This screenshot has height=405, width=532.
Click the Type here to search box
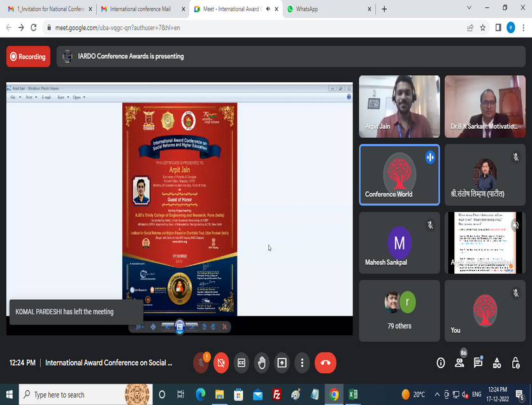coord(85,394)
